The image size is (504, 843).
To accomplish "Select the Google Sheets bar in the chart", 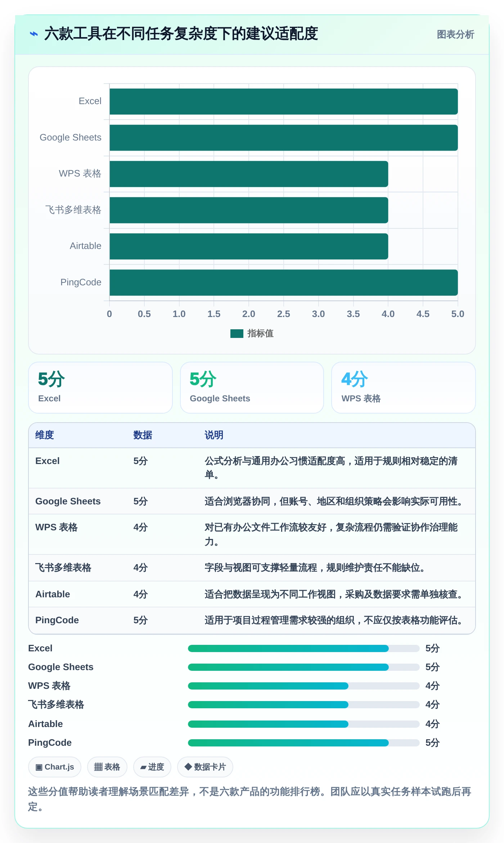I will [x=284, y=138].
